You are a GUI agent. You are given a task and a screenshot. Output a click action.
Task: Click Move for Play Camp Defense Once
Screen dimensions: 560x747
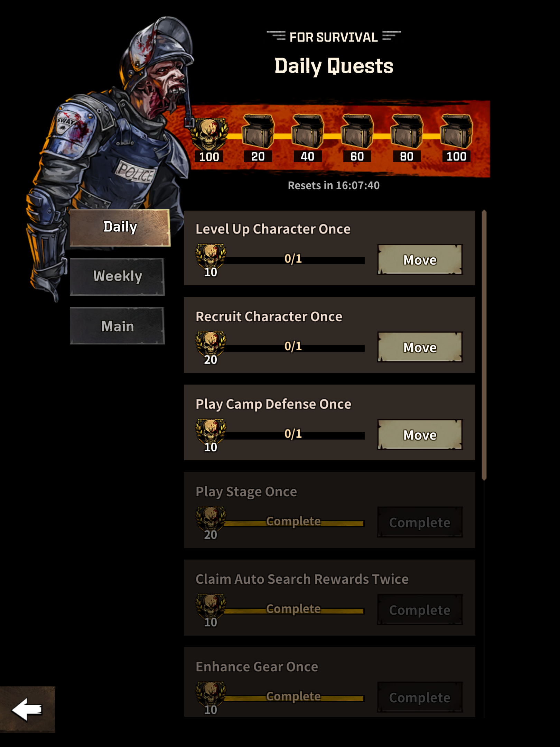tap(420, 435)
